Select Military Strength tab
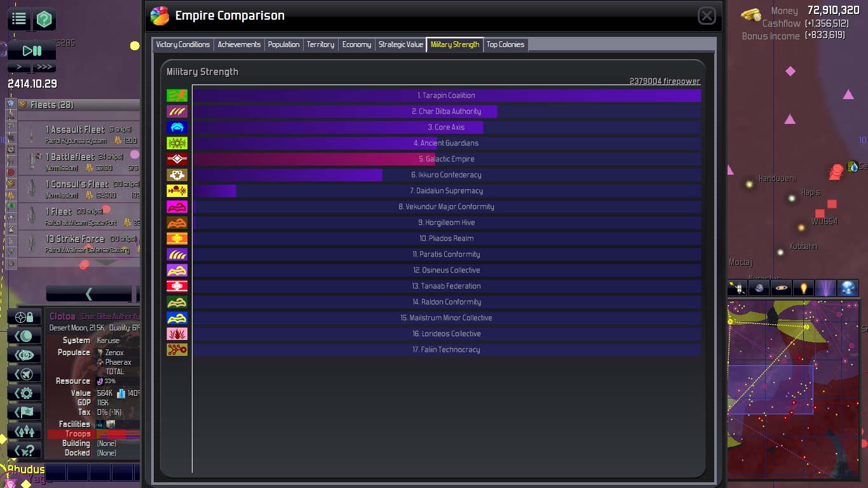Screen dimensions: 868x488 (455, 44)
